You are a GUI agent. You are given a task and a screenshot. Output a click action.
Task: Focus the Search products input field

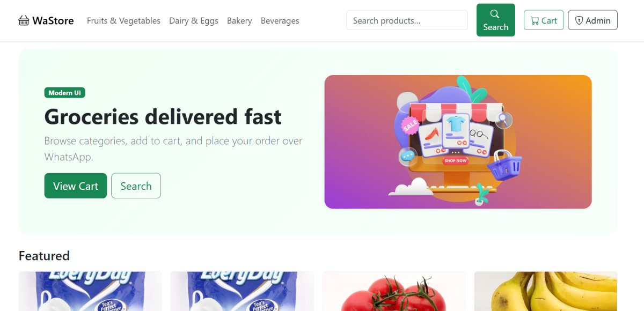[407, 20]
